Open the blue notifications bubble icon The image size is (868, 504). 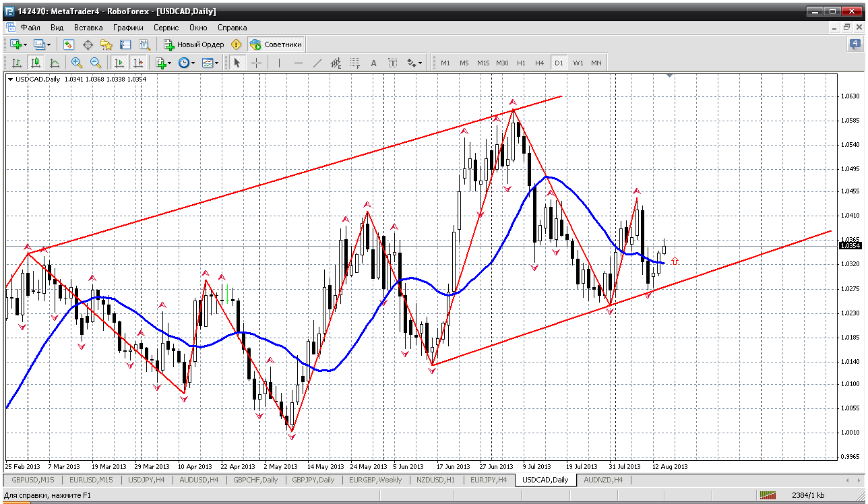(x=855, y=44)
